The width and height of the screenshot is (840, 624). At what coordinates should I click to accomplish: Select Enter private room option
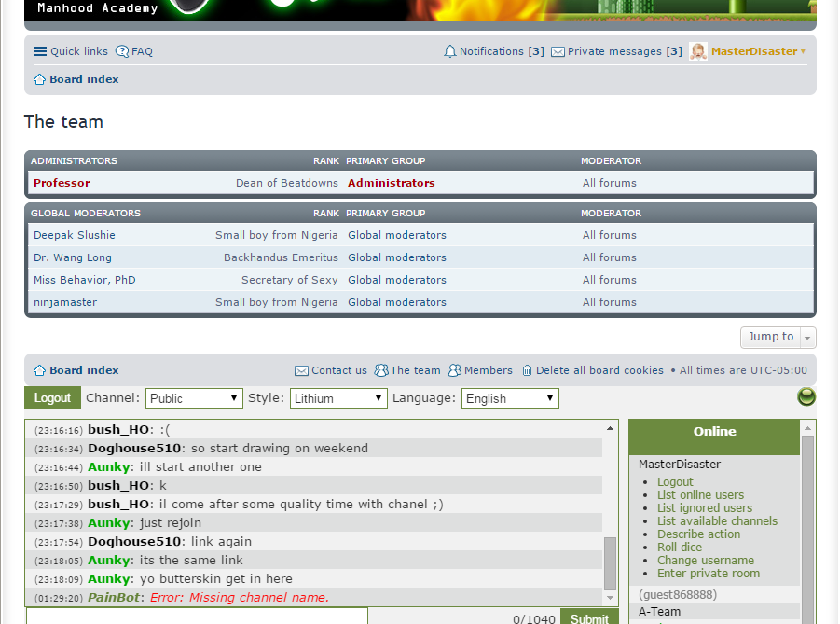(709, 573)
